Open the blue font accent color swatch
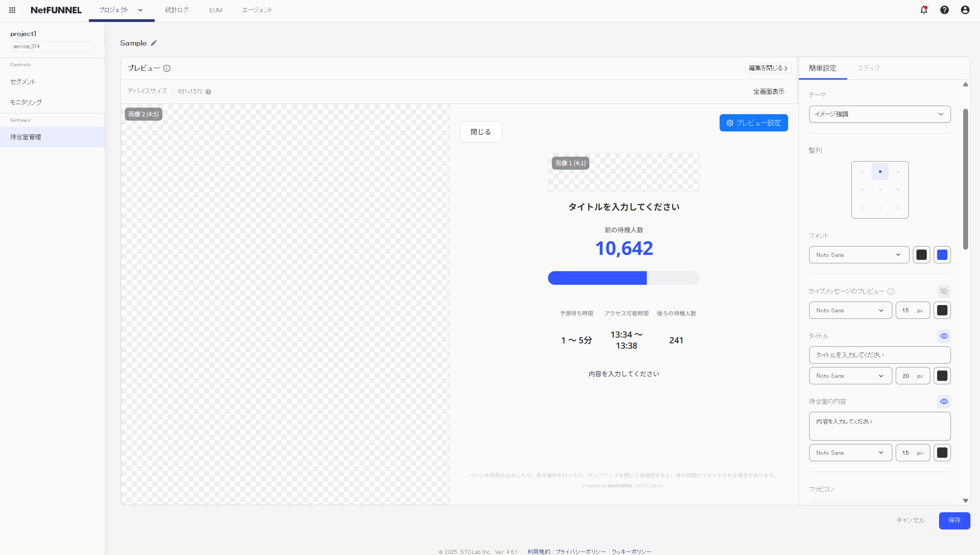 [x=942, y=255]
